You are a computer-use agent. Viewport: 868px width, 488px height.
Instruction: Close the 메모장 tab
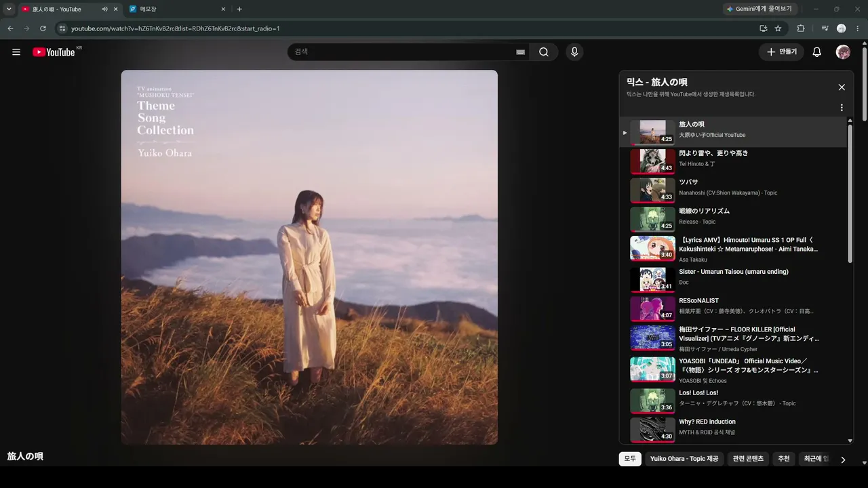(x=224, y=9)
